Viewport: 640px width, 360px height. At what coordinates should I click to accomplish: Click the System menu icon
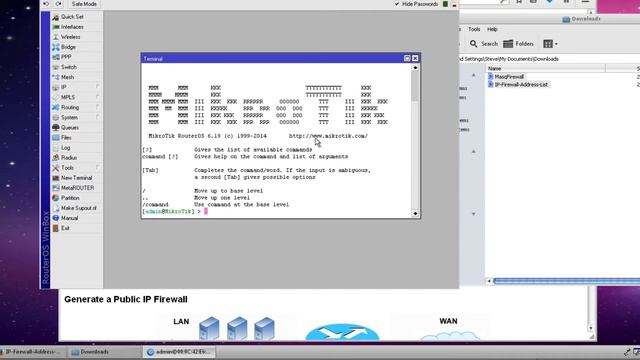(56, 118)
